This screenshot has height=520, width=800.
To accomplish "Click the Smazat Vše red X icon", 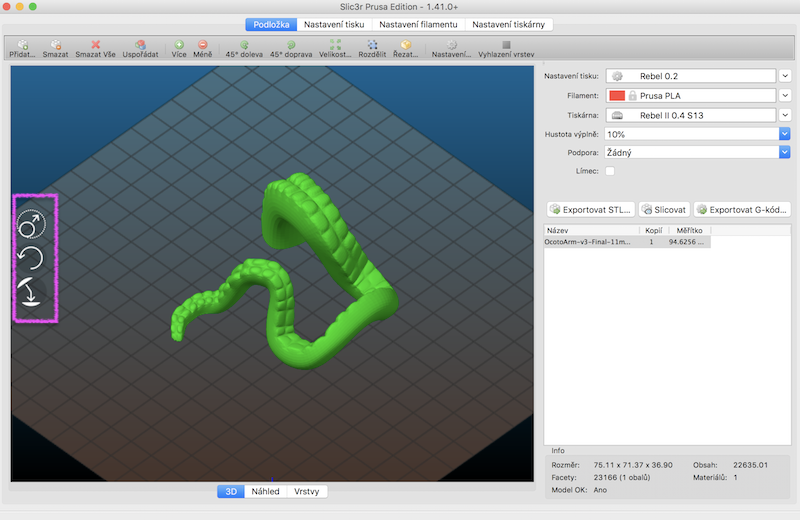I will tap(96, 45).
